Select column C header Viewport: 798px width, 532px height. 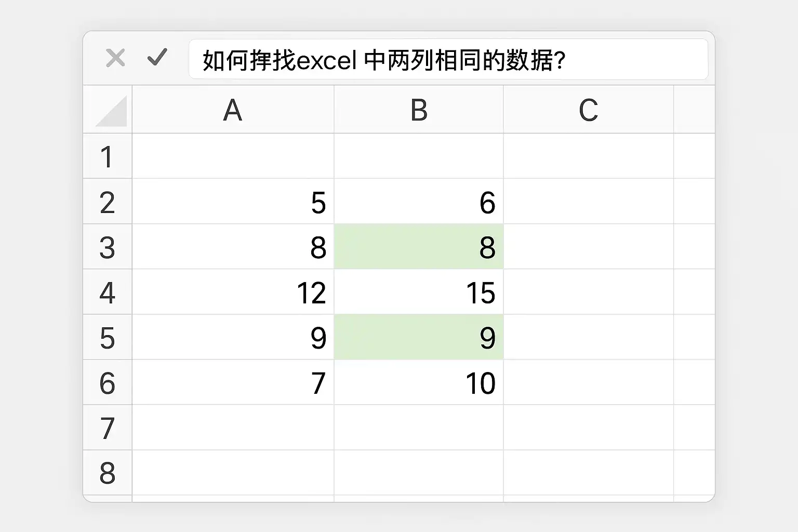tap(589, 110)
